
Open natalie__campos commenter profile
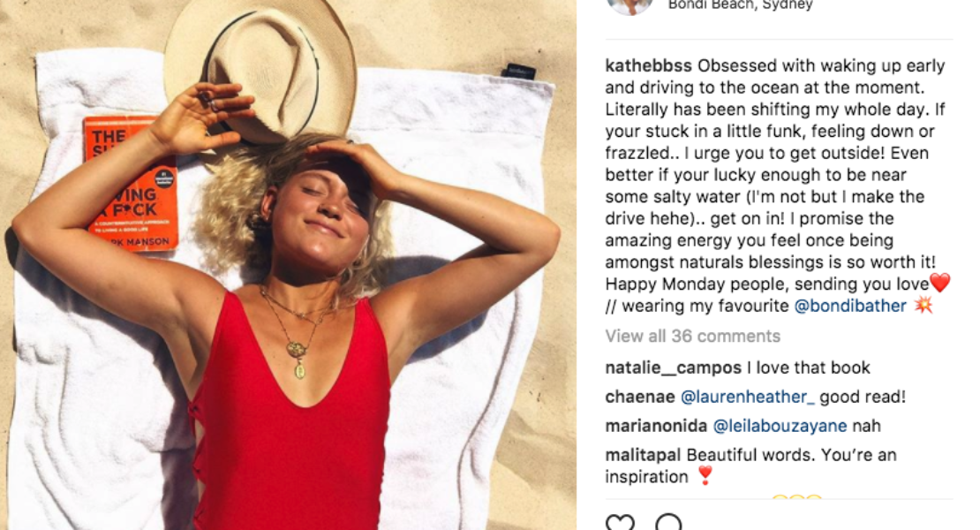tap(673, 367)
